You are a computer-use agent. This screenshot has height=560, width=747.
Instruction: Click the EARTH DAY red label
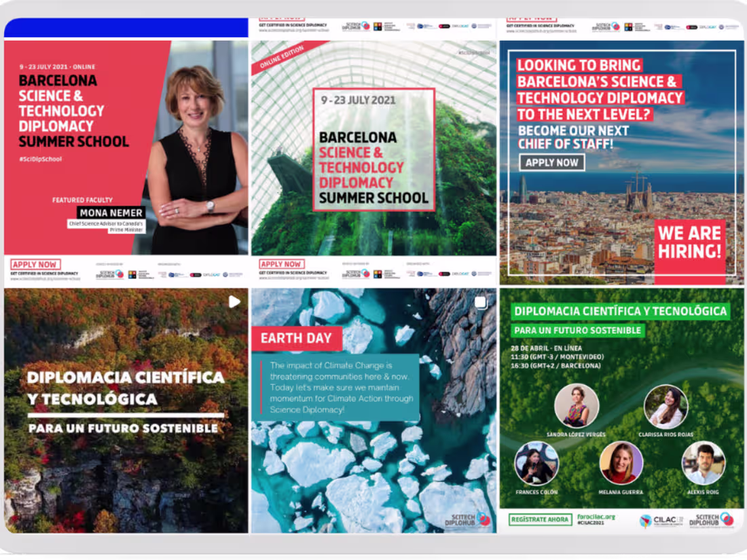(296, 338)
